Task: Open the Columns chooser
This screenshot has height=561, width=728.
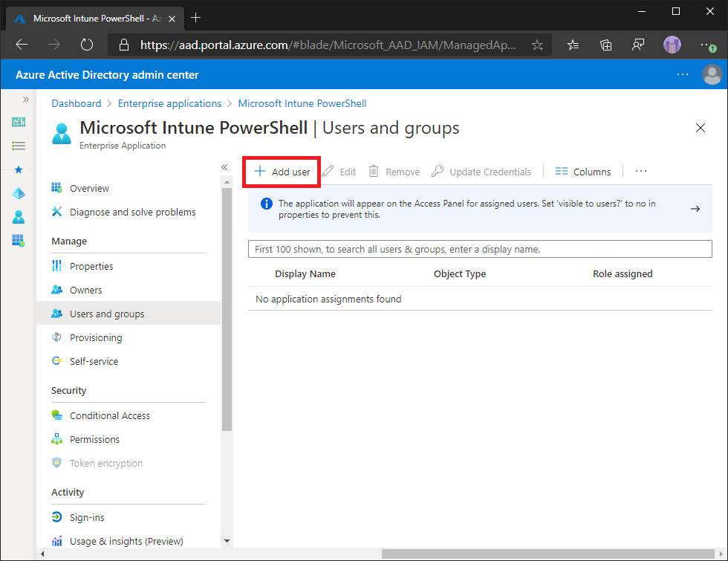Action: [x=582, y=172]
